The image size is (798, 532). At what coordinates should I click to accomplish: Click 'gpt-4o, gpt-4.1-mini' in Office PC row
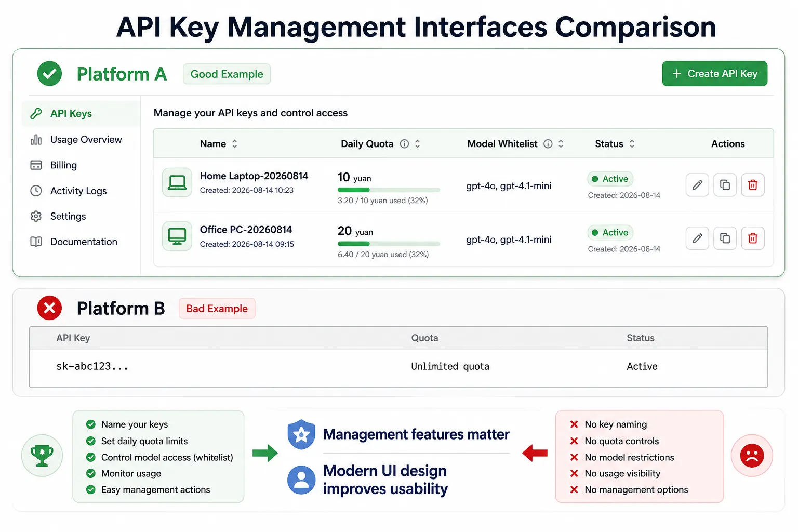(x=509, y=240)
